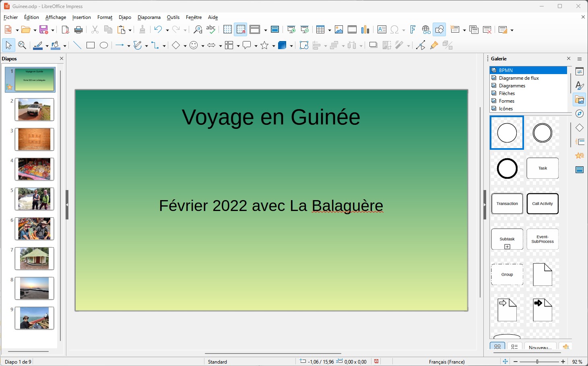Select slide 4 market thumbnail
588x366 pixels.
(34, 169)
